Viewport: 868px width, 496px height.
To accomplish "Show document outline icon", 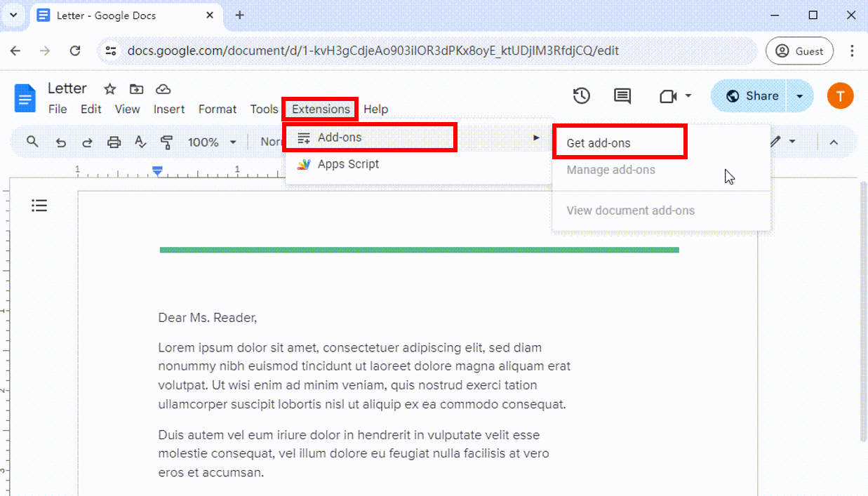I will coord(39,206).
